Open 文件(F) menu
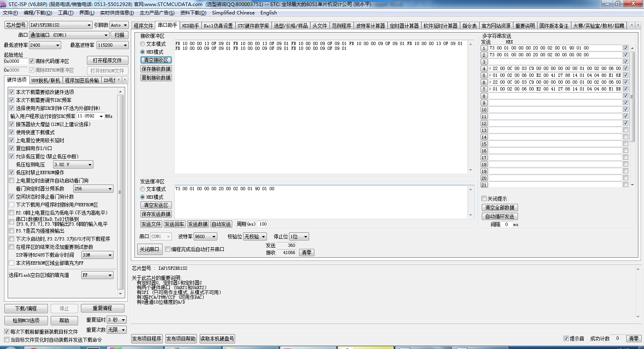Screen dimensions: 644x349 click(10, 13)
